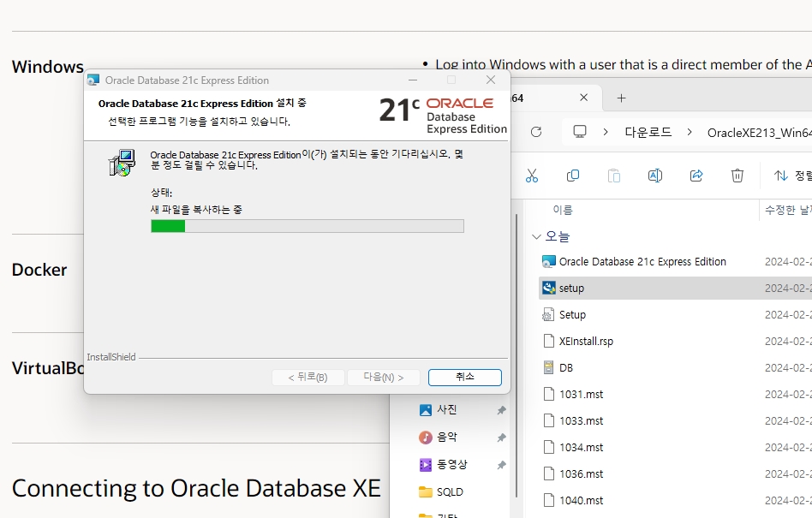The width and height of the screenshot is (812, 518).
Task: Click the Copy icon in File Explorer toolbar
Action: click(573, 176)
